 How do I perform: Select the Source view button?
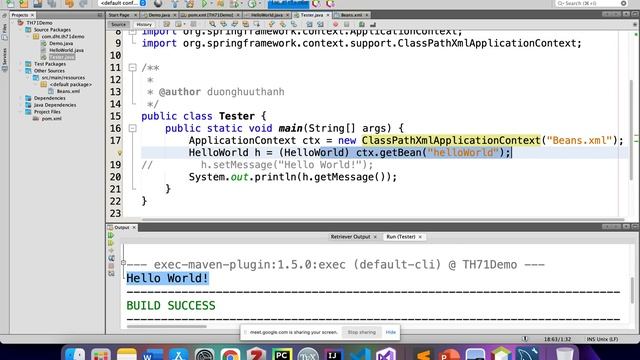pos(118,24)
